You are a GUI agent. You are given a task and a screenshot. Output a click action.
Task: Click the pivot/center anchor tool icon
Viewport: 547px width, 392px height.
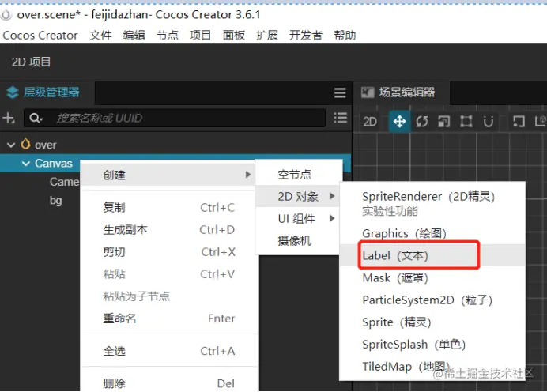point(519,122)
